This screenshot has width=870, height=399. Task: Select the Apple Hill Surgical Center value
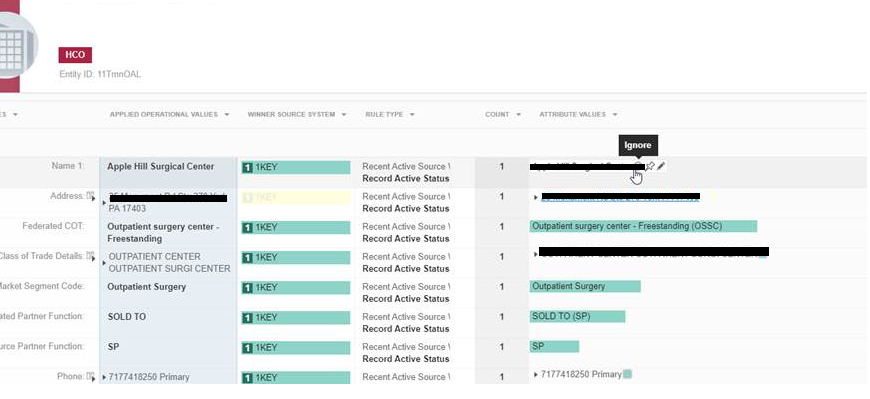[160, 166]
